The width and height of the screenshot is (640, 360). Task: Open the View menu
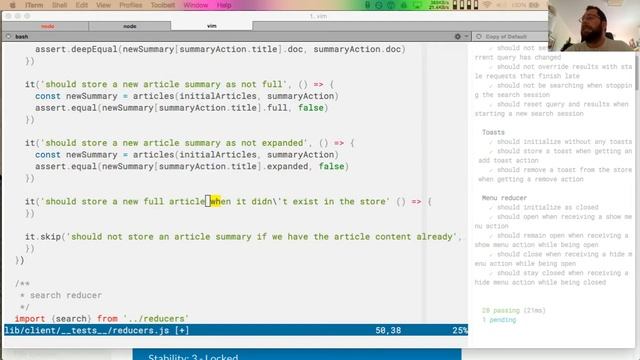click(x=103, y=5)
